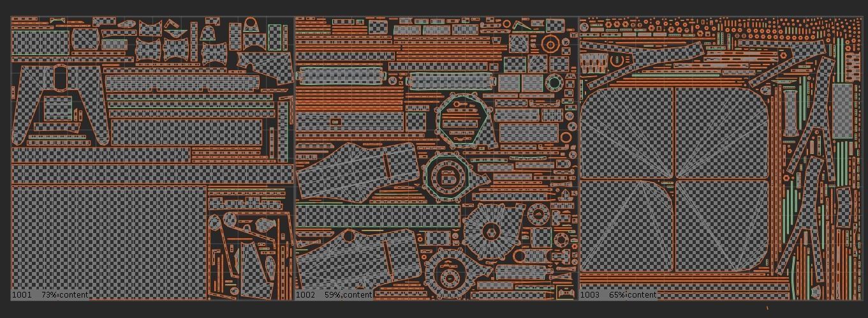Select the large square UV island in tile 1001
The height and width of the screenshot is (318, 868).
pos(109,241)
